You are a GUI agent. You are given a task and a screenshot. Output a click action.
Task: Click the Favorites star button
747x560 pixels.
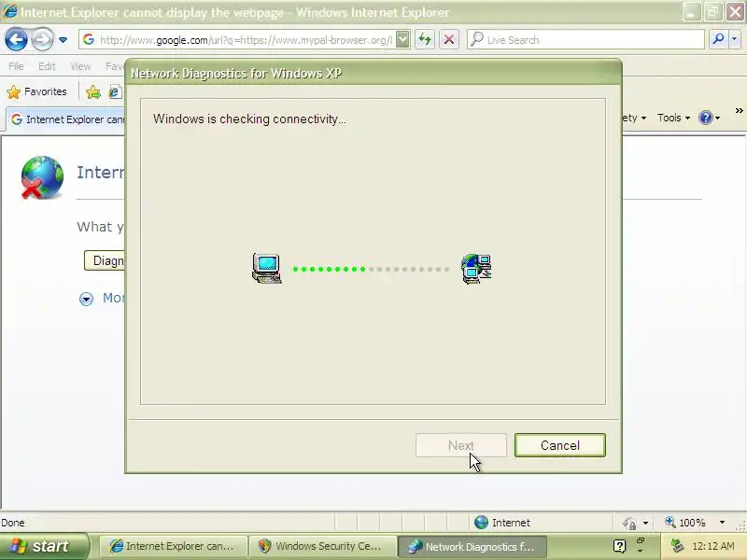click(x=37, y=91)
